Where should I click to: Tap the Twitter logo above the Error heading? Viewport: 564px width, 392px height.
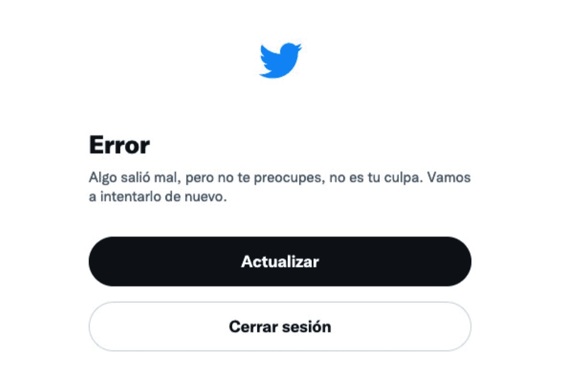(x=280, y=60)
